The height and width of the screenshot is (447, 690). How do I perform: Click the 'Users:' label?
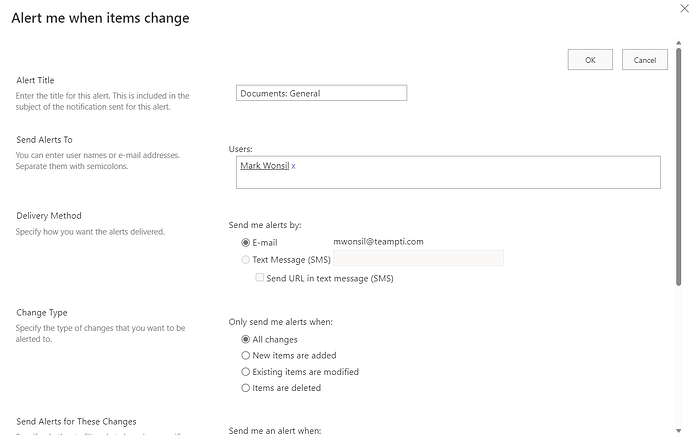[x=240, y=149]
